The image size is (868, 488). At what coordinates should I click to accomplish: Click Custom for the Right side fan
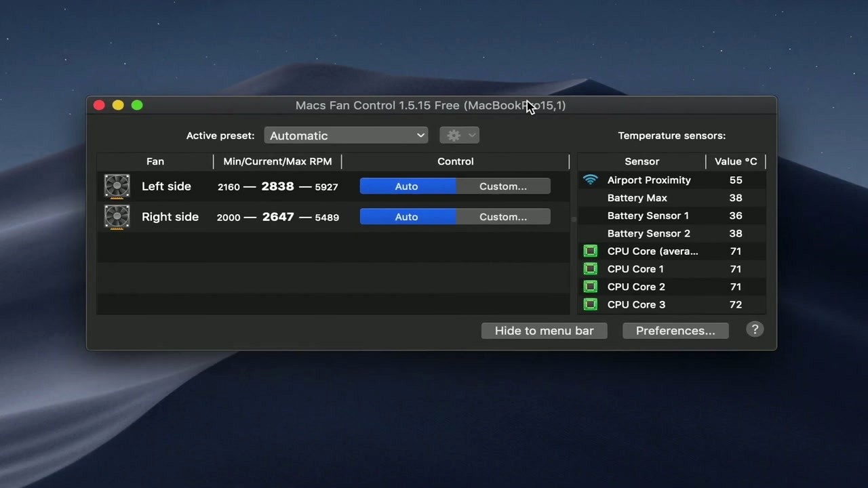point(502,217)
